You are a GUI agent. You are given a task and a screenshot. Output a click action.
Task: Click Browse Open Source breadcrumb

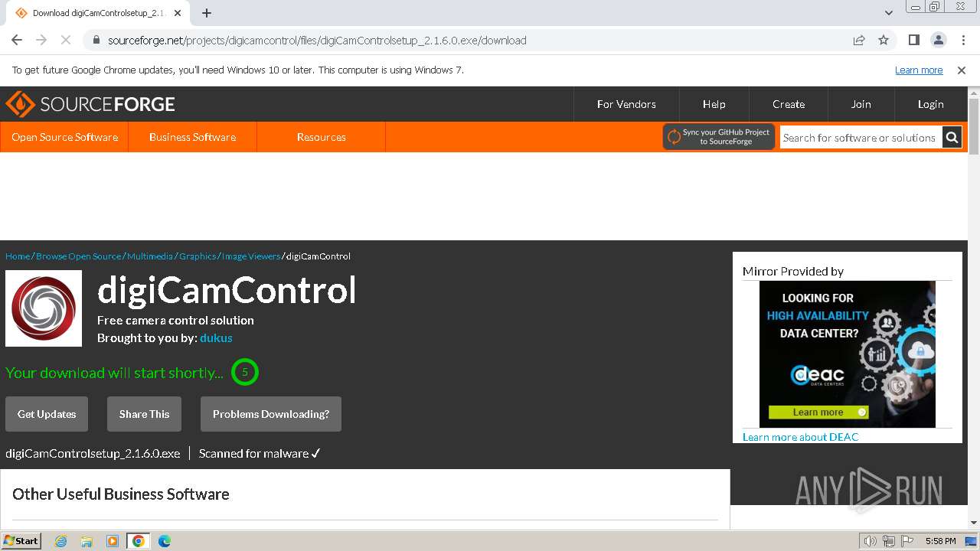pos(78,256)
